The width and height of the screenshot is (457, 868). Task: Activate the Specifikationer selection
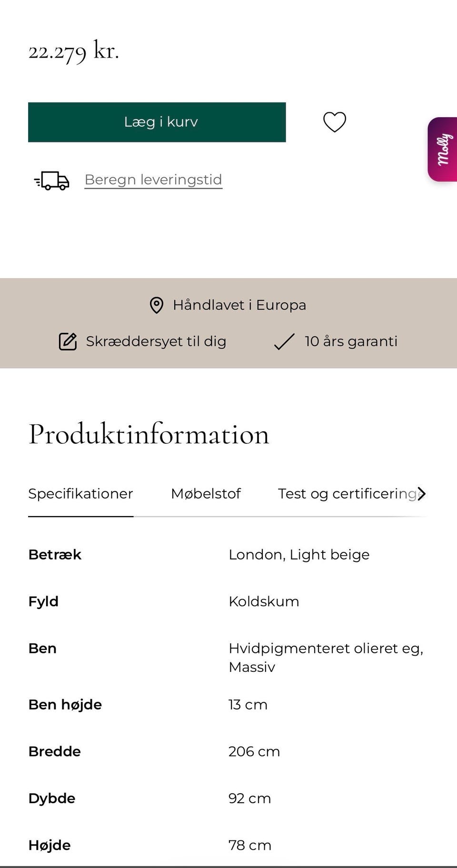(80, 494)
